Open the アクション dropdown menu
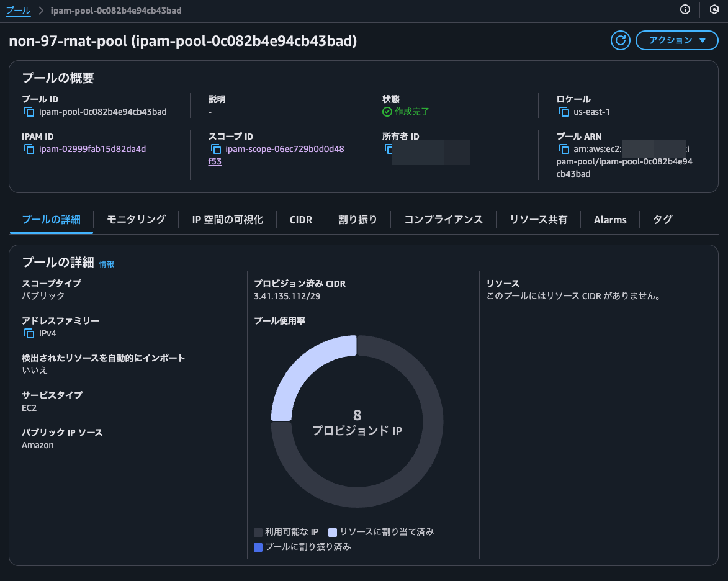This screenshot has height=581, width=728. 676,40
